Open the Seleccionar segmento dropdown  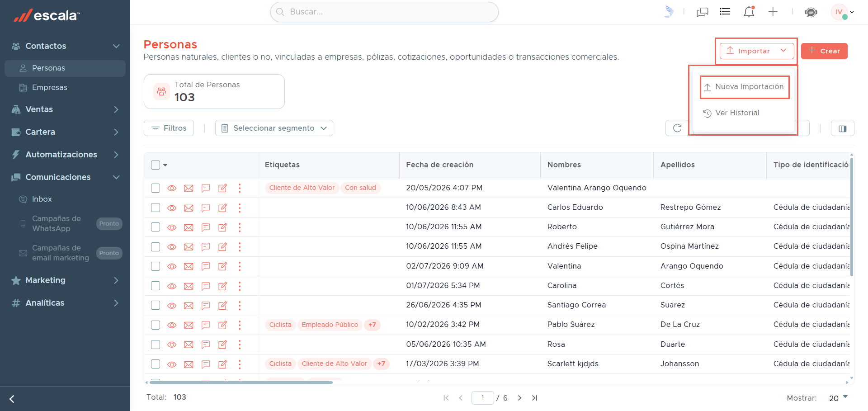274,128
